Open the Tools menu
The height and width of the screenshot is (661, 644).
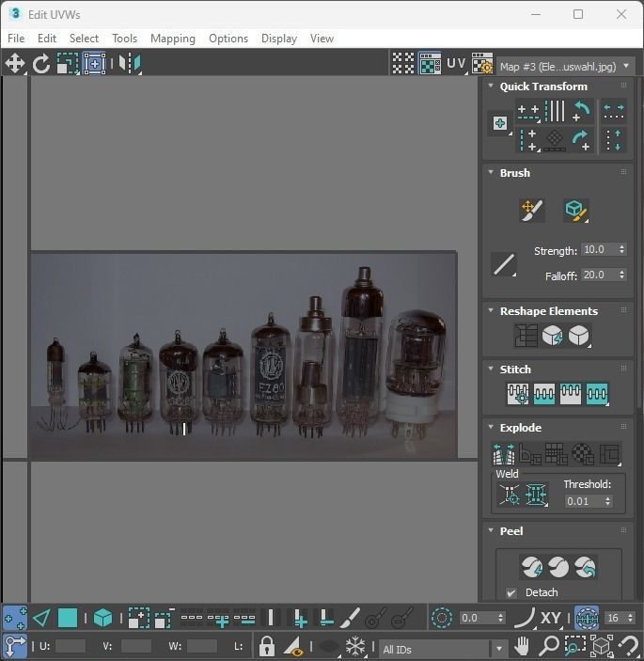point(125,39)
